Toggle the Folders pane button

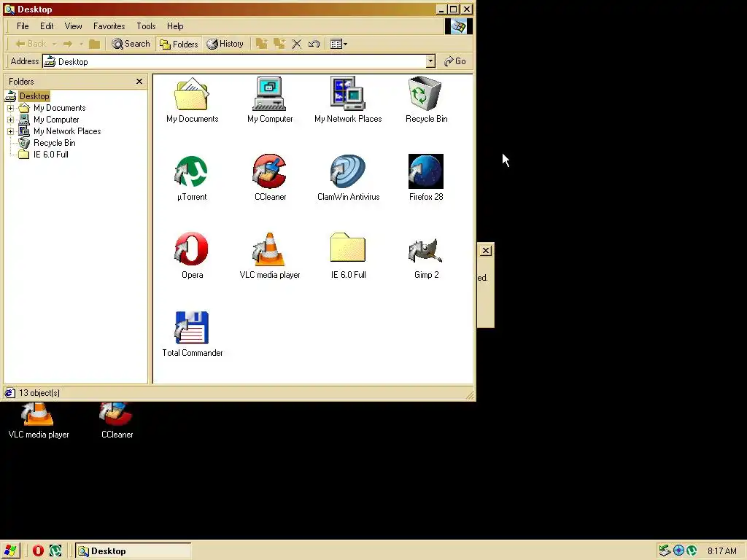[179, 44]
